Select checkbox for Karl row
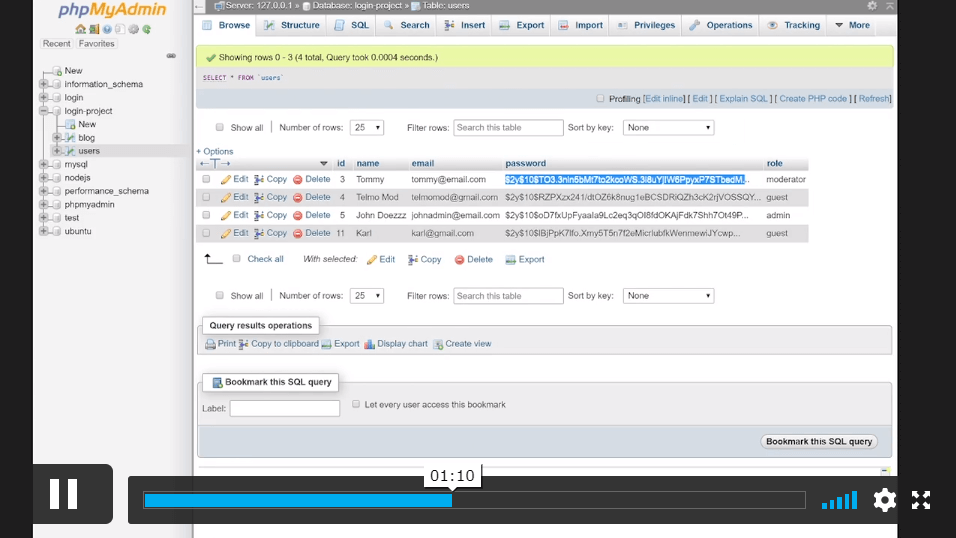Viewport: 956px width, 538px height. 206,233
